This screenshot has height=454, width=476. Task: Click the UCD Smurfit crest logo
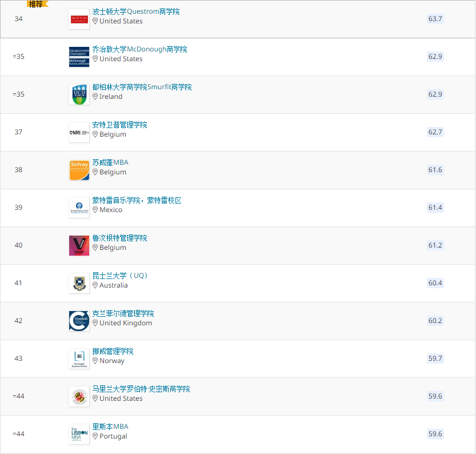tap(79, 95)
